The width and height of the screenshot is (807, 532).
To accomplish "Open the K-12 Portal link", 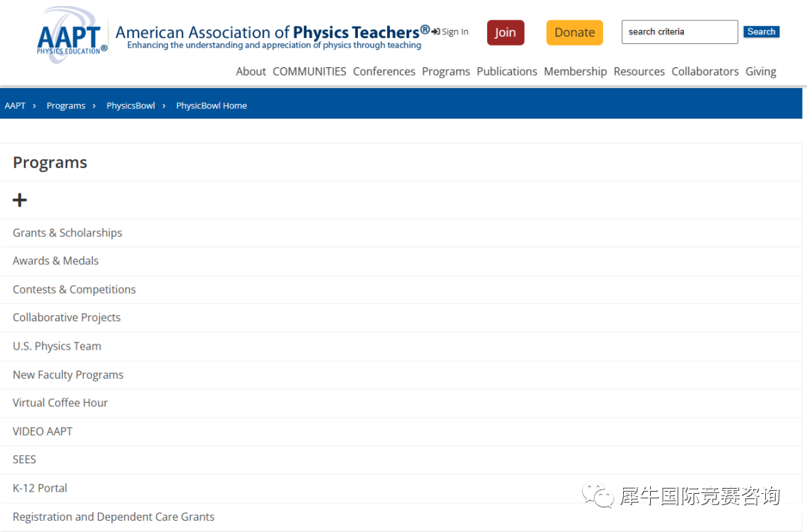I will pos(40,488).
